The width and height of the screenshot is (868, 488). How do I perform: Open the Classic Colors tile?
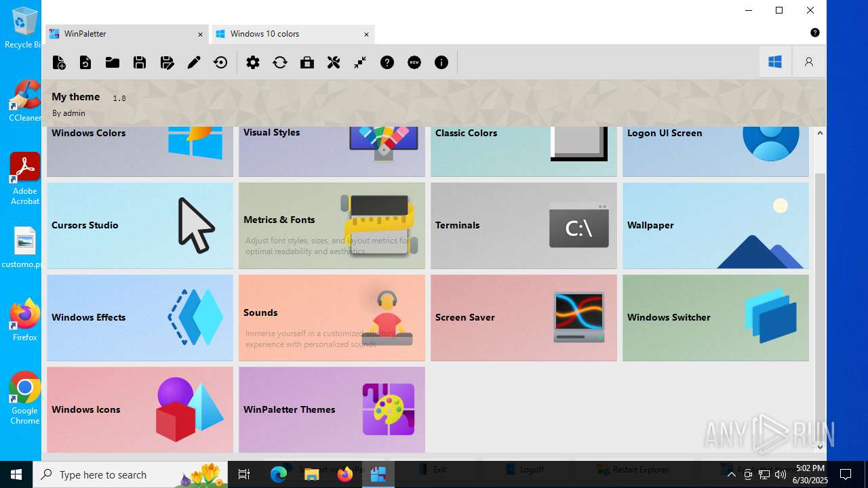pyautogui.click(x=524, y=151)
